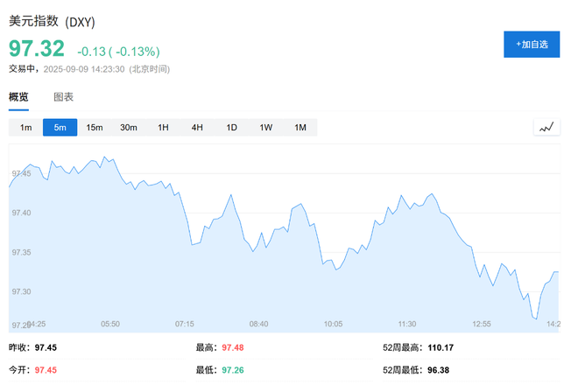Viewport: 578px width, 392px height.
Task: Switch to the 概览 tab
Action: pyautogui.click(x=18, y=97)
